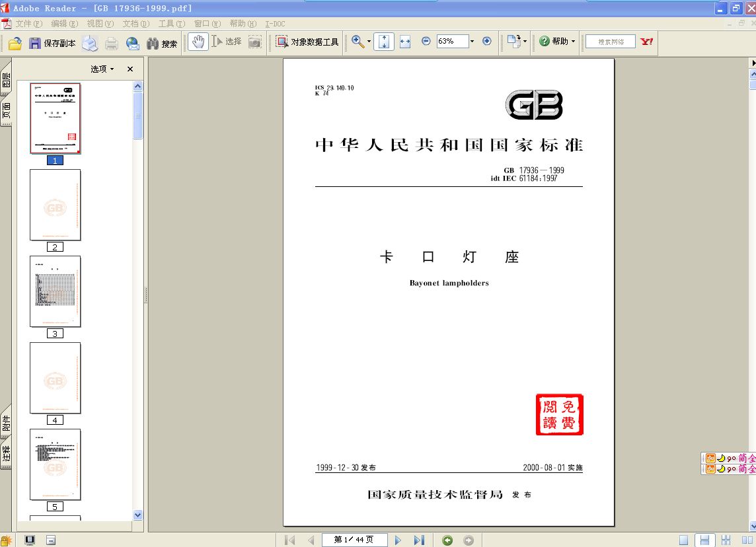Open the I-DOC menu
The height and width of the screenshot is (547, 756).
click(x=275, y=24)
